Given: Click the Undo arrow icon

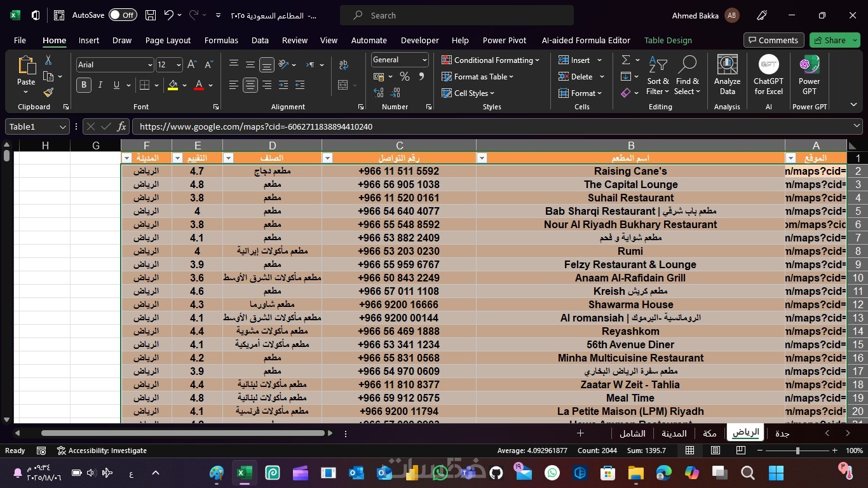Looking at the screenshot, I should [x=168, y=15].
